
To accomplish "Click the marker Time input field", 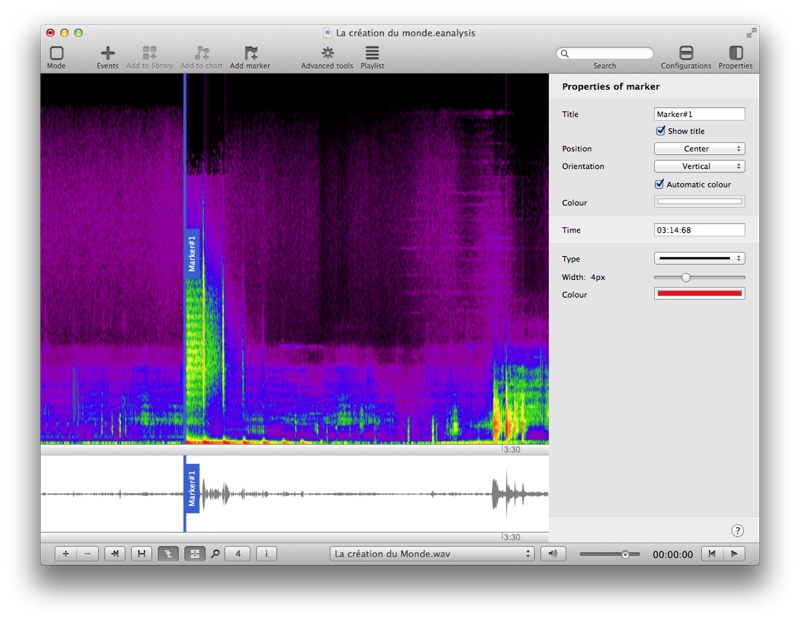I will [699, 230].
